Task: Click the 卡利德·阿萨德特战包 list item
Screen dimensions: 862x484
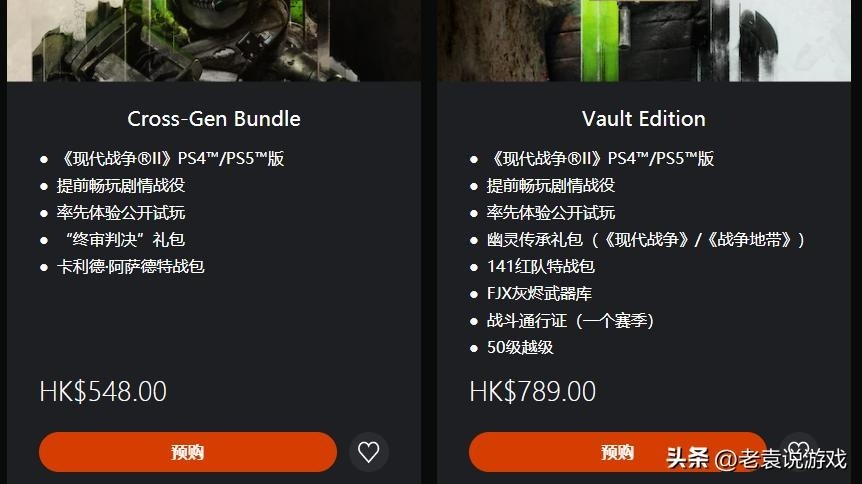Action: (x=131, y=267)
